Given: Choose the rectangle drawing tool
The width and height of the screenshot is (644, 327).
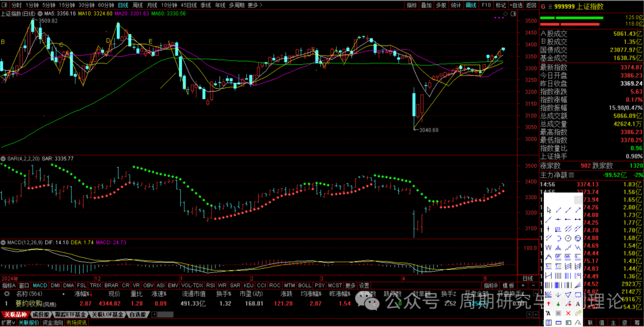Looking at the screenshot, I should 578,294.
